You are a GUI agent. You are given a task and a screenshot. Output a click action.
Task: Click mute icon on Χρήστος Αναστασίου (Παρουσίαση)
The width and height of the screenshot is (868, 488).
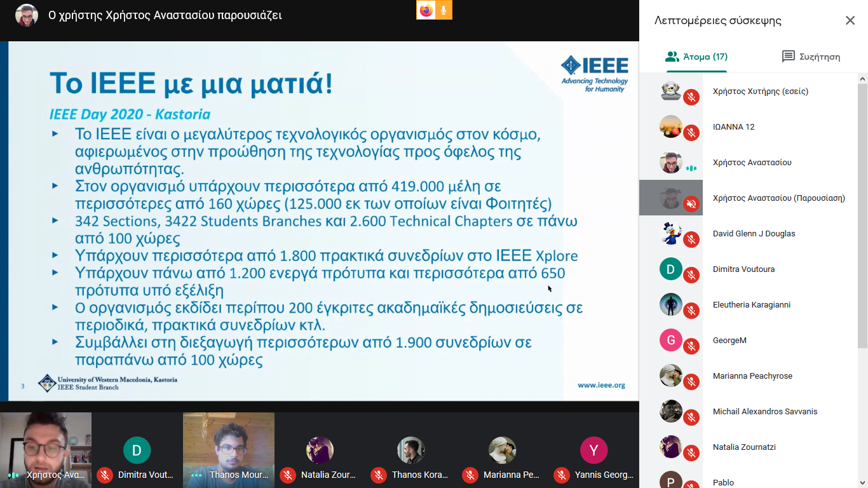coord(691,204)
